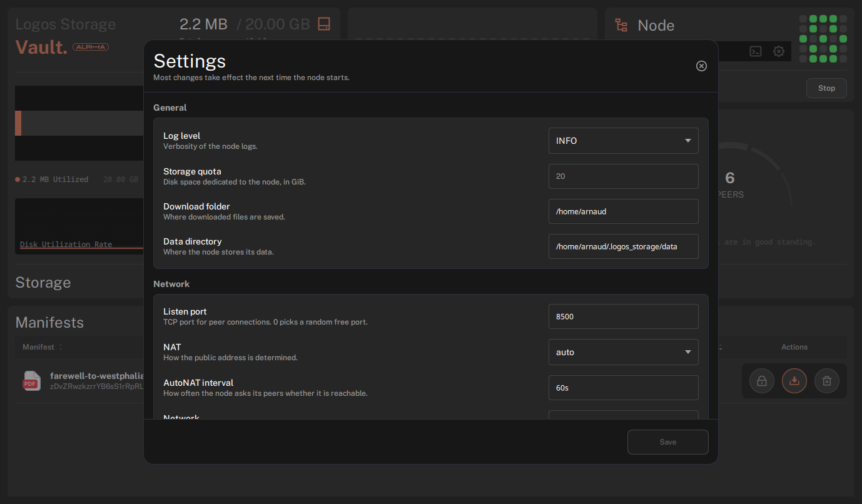The height and width of the screenshot is (504, 862).
Task: Click the Node tree icon beside the title
Action: pyautogui.click(x=621, y=25)
